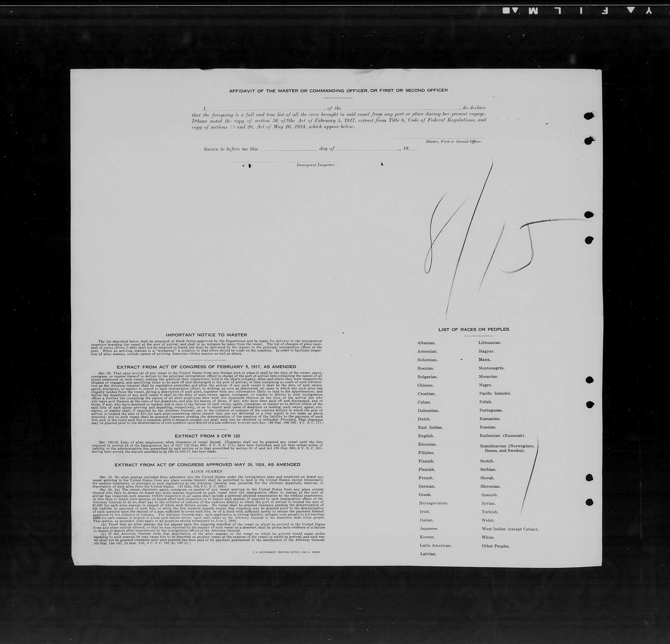Click the Alien Seamen subheading
The image size is (670, 644).
pos(207,471)
